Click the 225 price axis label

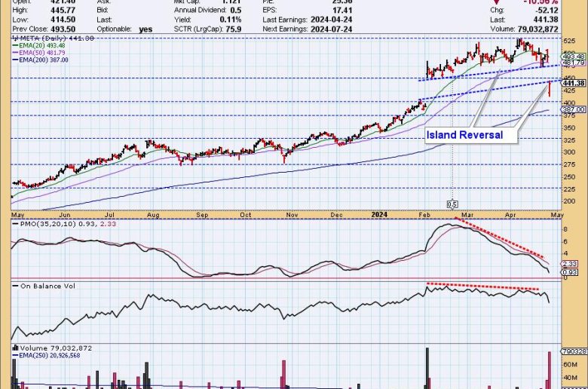569,188
